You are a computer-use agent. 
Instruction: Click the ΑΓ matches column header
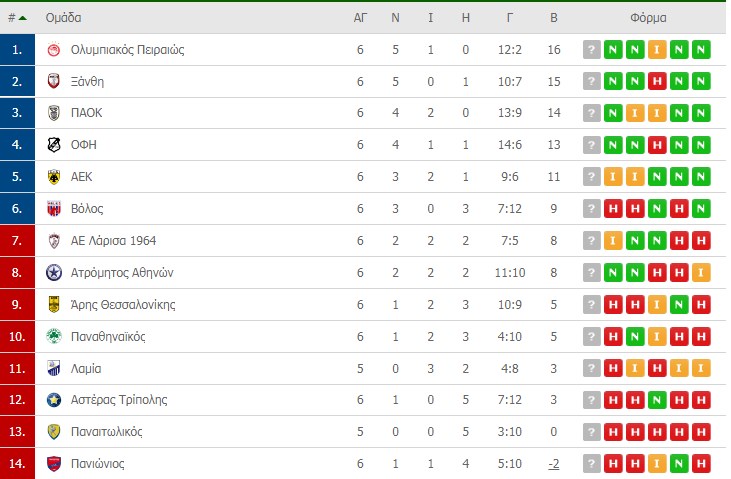click(360, 18)
